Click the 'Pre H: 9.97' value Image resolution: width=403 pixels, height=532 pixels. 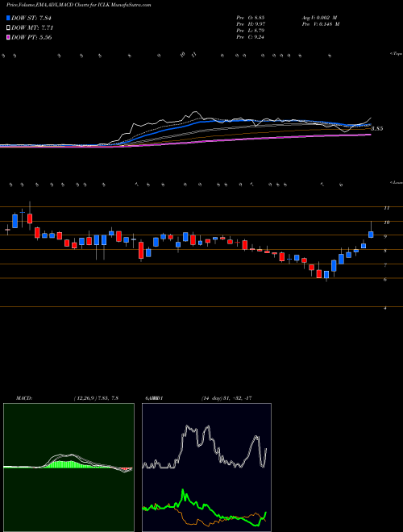click(x=251, y=24)
